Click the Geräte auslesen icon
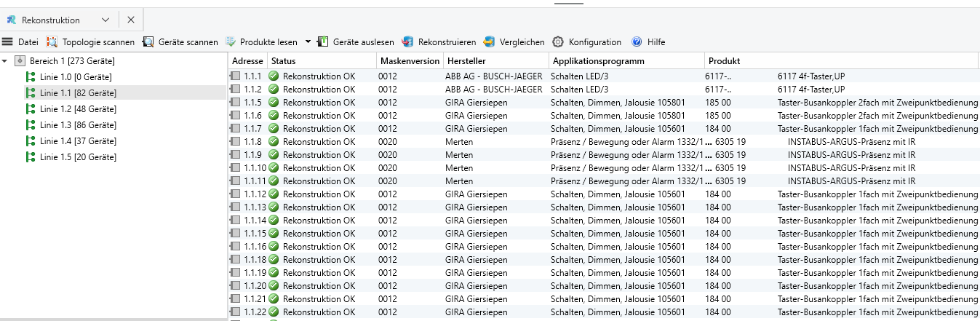The height and width of the screenshot is (321, 980). [323, 42]
